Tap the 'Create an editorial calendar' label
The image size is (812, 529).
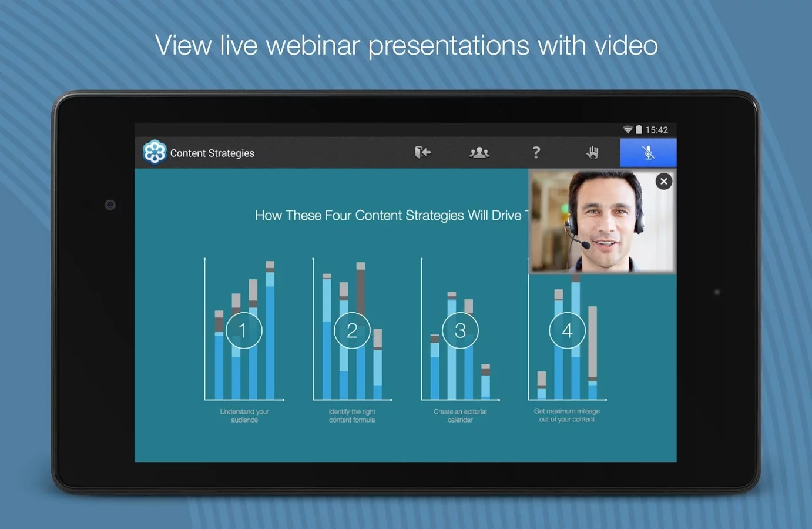pyautogui.click(x=460, y=416)
